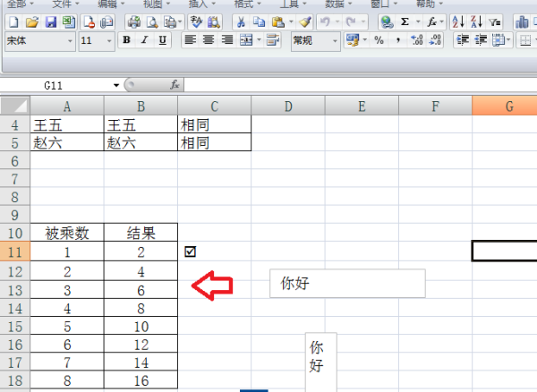Activate the format painter brush
The image size is (537, 392).
coord(305,22)
